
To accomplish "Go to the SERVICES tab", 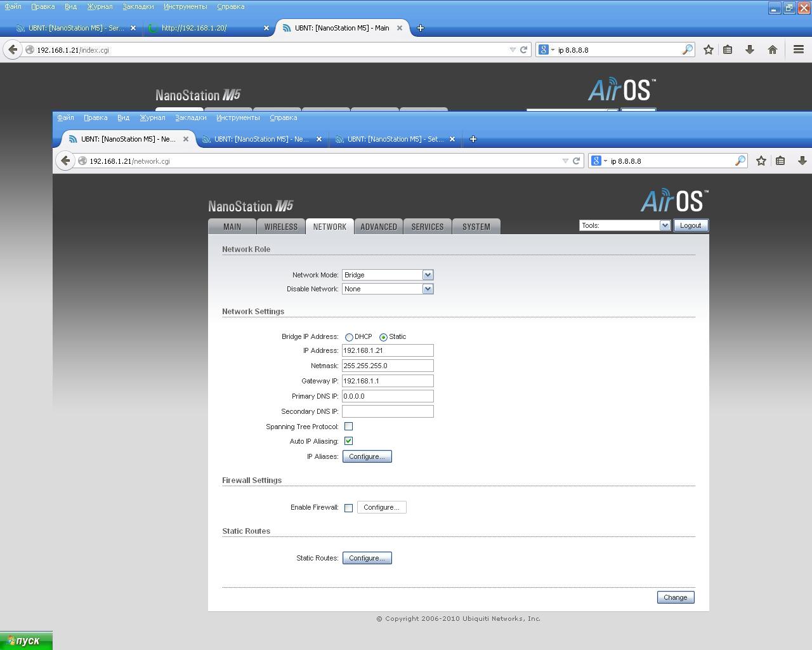I will 427,227.
